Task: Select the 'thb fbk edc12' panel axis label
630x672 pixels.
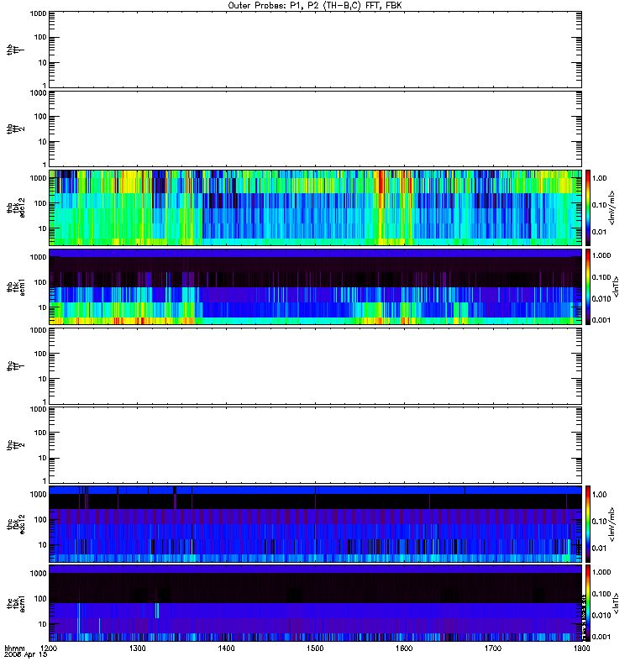Action: pos(16,207)
